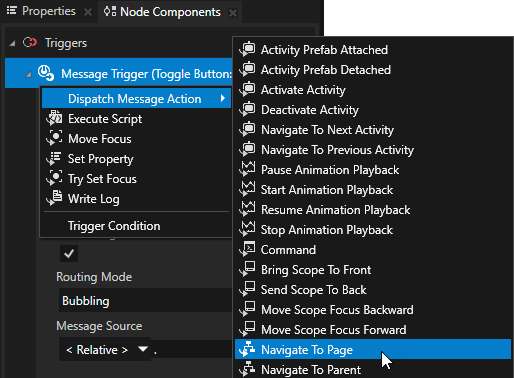514x378 pixels.
Task: Select Navigate To Next Activity entry
Action: pyautogui.click(x=373, y=129)
